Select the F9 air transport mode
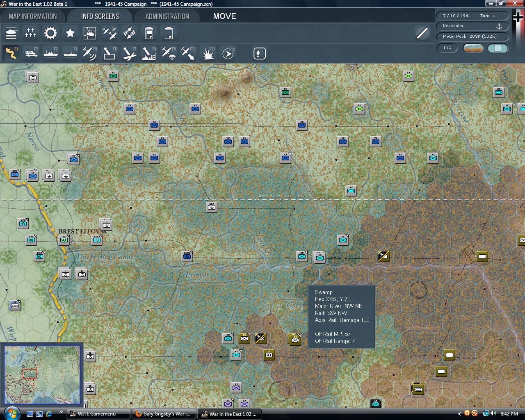The image size is (525, 420). (x=169, y=53)
